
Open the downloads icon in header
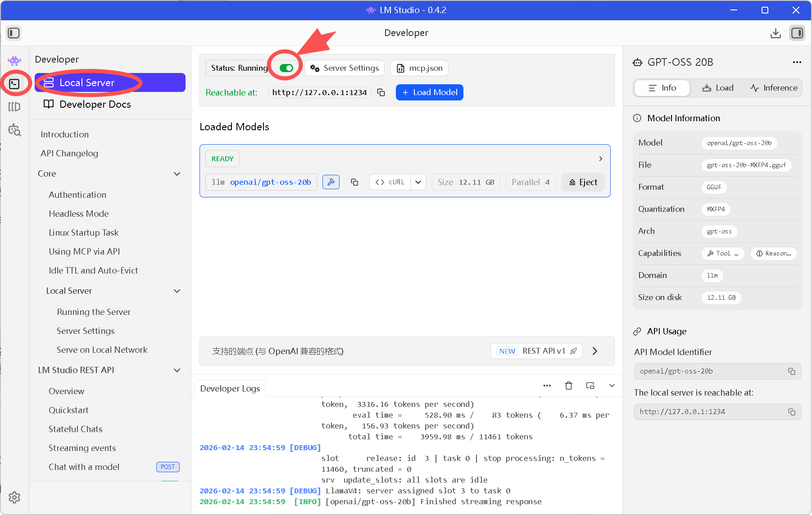tap(776, 33)
